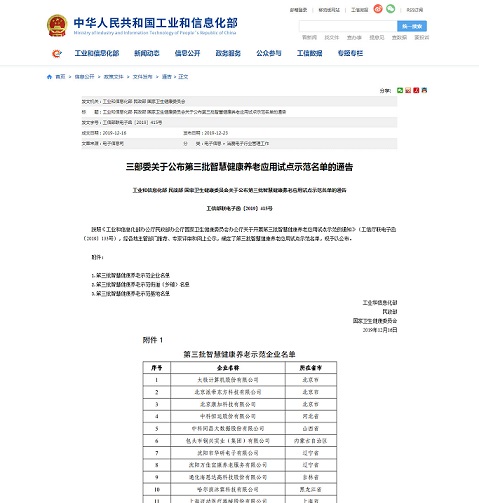This screenshot has width=479, height=503.
Task: Click the 附件 1 heading
Action: tap(153, 340)
